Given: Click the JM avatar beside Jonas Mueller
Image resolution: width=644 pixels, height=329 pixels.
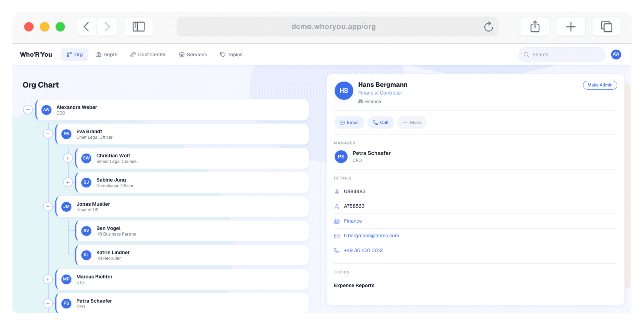Looking at the screenshot, I should coord(66,207).
